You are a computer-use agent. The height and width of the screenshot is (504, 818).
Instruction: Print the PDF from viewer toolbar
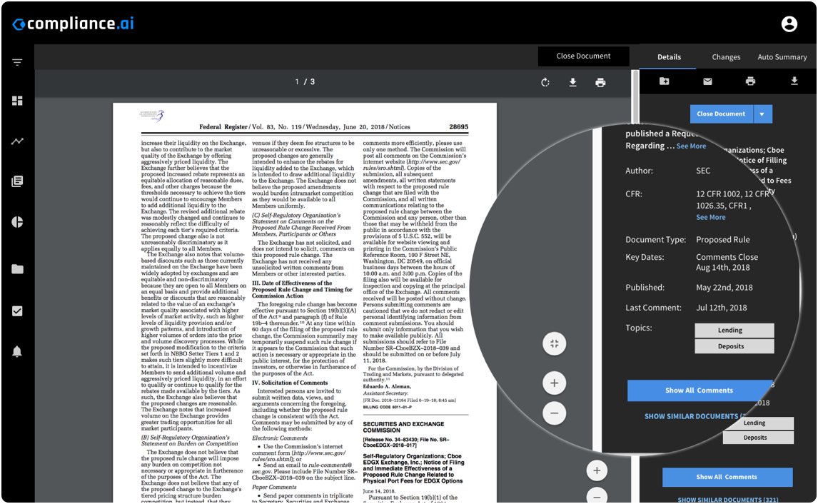pyautogui.click(x=600, y=82)
